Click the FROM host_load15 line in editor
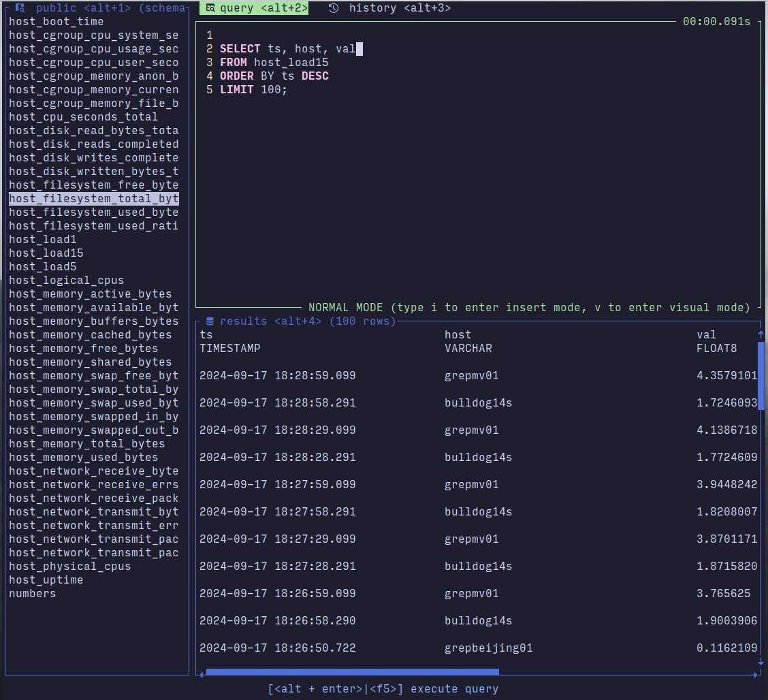Image resolution: width=768 pixels, height=700 pixels. 274,63
